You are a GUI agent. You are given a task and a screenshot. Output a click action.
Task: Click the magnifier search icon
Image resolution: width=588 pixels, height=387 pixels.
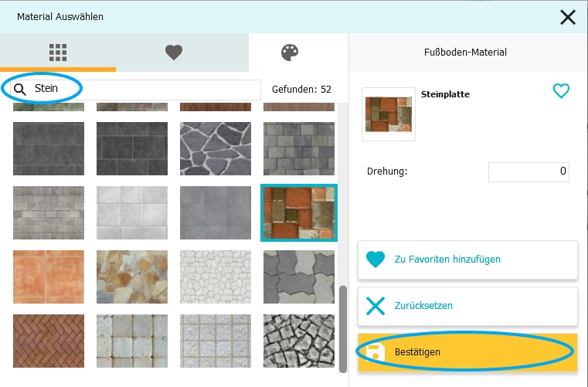(x=19, y=90)
